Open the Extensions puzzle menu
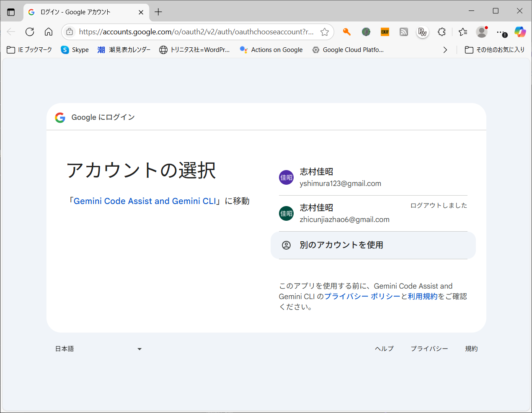This screenshot has height=413, width=532. click(x=442, y=32)
